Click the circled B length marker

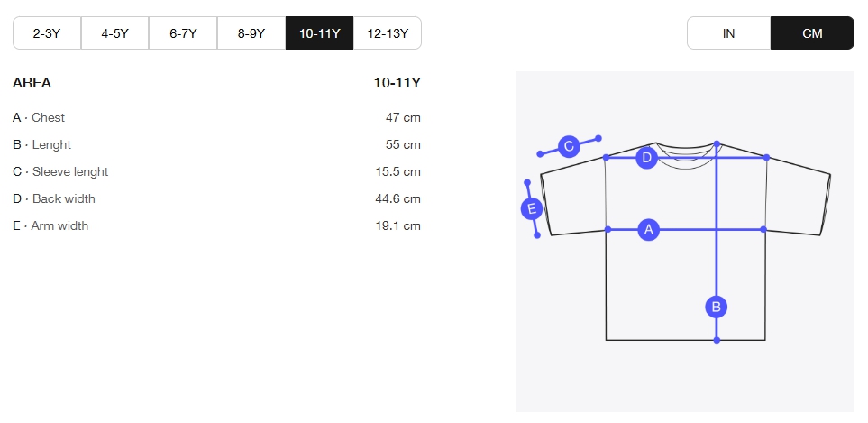click(716, 307)
